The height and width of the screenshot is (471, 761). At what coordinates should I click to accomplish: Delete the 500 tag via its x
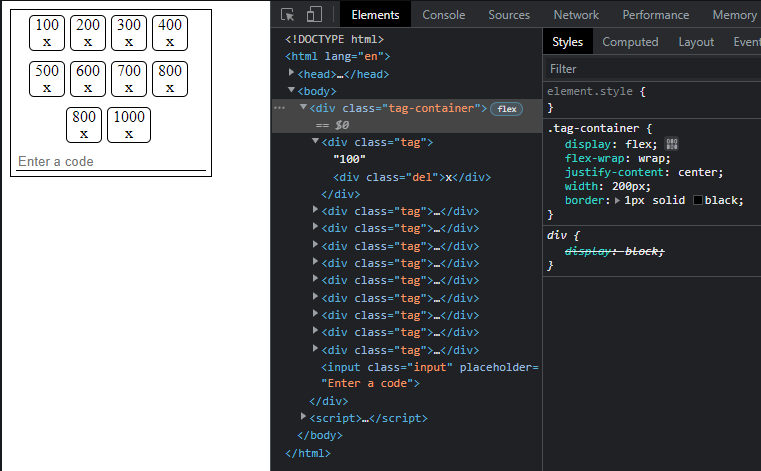(47, 88)
